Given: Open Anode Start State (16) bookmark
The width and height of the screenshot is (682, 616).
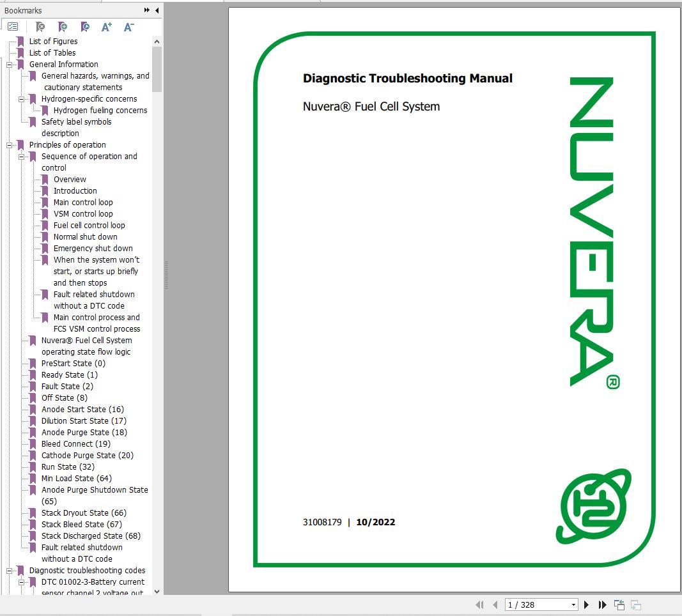Looking at the screenshot, I should pos(82,410).
